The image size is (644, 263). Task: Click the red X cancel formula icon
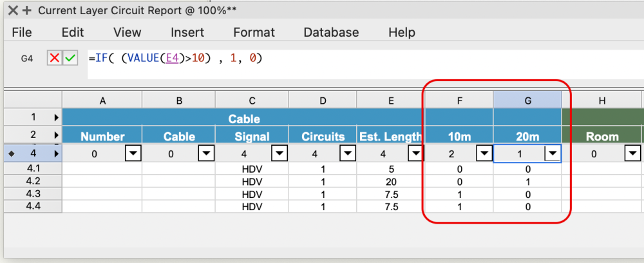[x=55, y=59]
